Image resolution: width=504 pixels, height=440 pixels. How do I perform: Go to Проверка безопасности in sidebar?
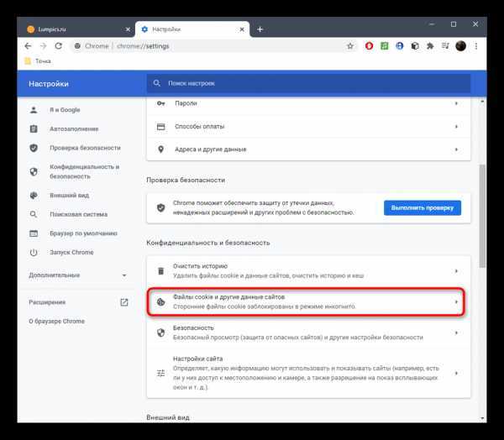point(85,148)
